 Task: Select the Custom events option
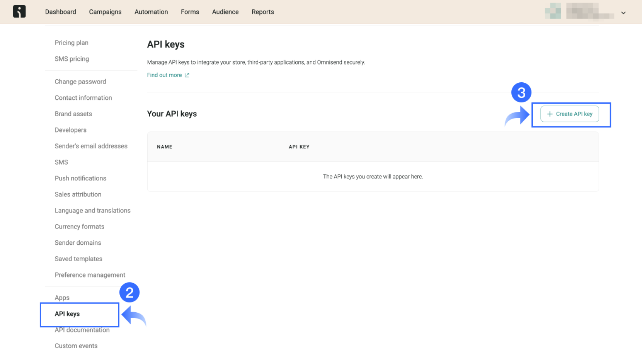(x=76, y=345)
